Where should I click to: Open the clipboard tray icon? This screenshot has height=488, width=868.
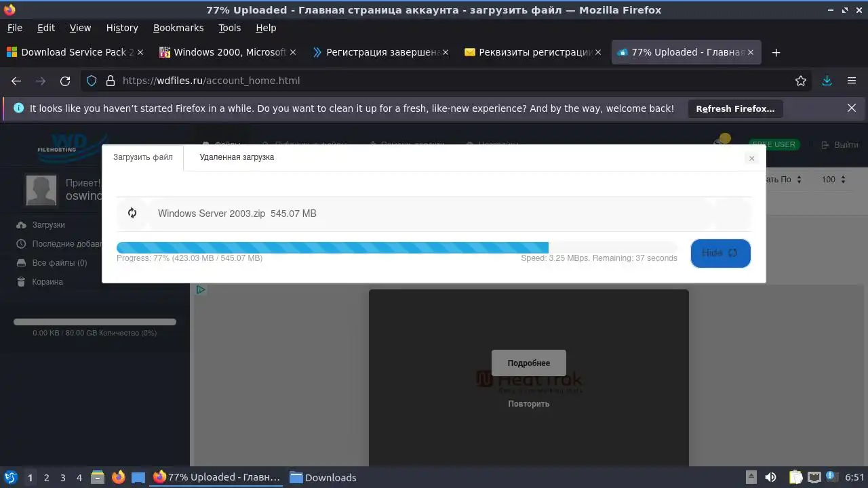coord(795,477)
